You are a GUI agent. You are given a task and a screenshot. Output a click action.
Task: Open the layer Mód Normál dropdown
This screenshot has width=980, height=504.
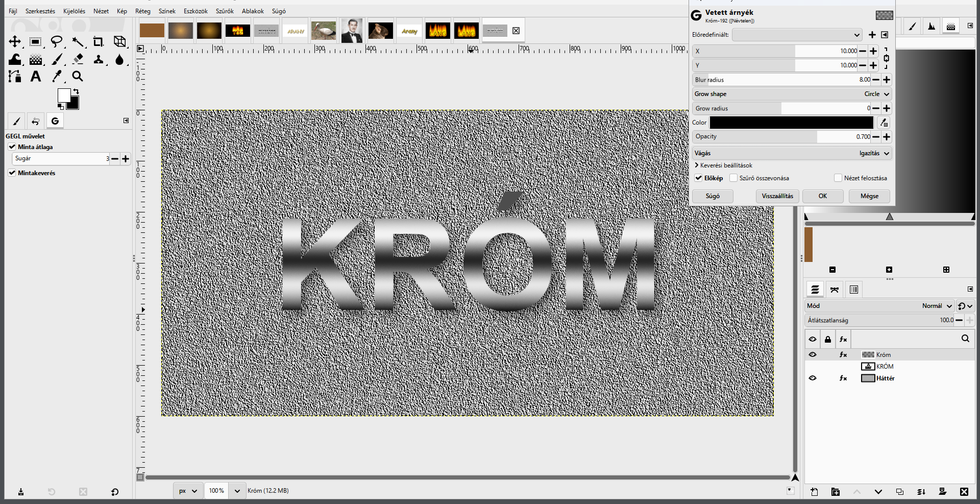click(x=879, y=306)
